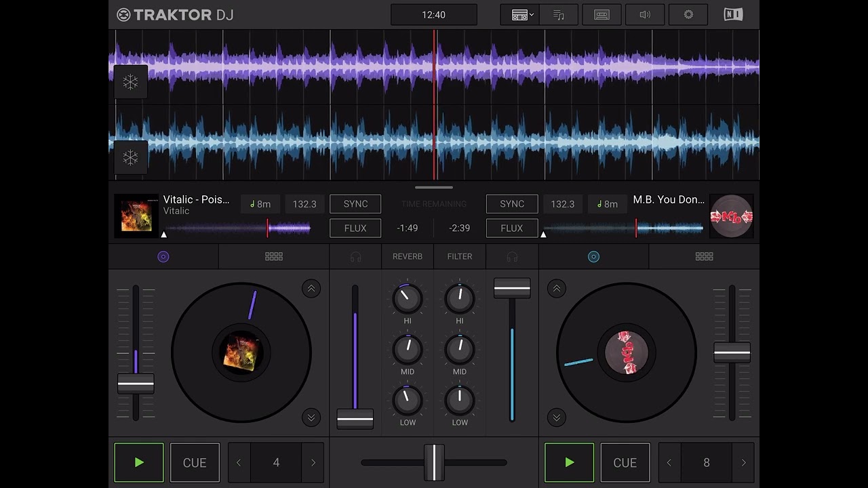The height and width of the screenshot is (488, 868).
Task: Toggle FLUX mode on the right deck
Action: [x=512, y=228]
